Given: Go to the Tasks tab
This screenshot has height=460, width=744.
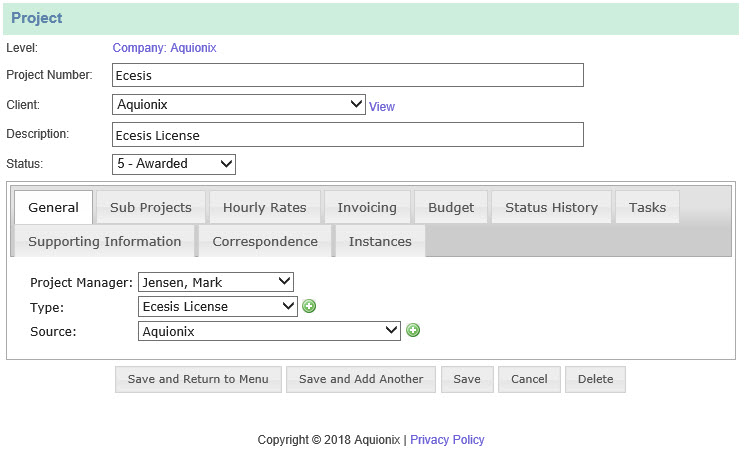Looking at the screenshot, I should [647, 207].
